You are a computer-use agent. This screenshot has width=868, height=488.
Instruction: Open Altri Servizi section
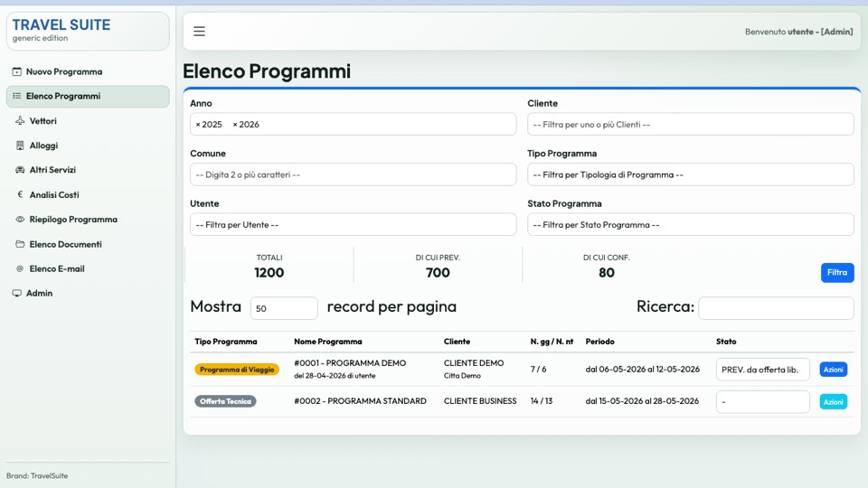88,170
